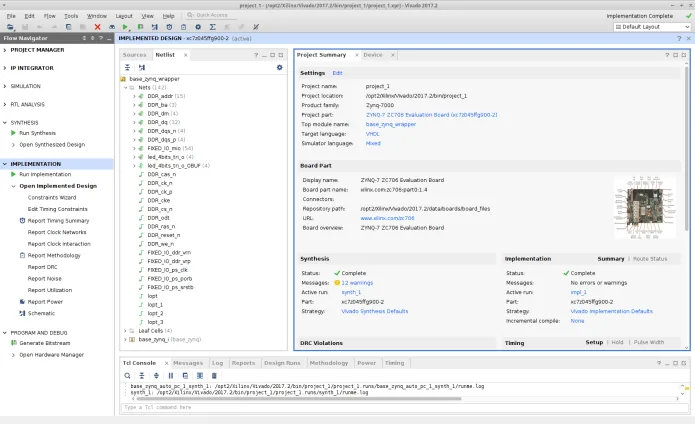Click the pause icon in Tcl Console
The height and width of the screenshot is (424, 695).
[171, 376]
